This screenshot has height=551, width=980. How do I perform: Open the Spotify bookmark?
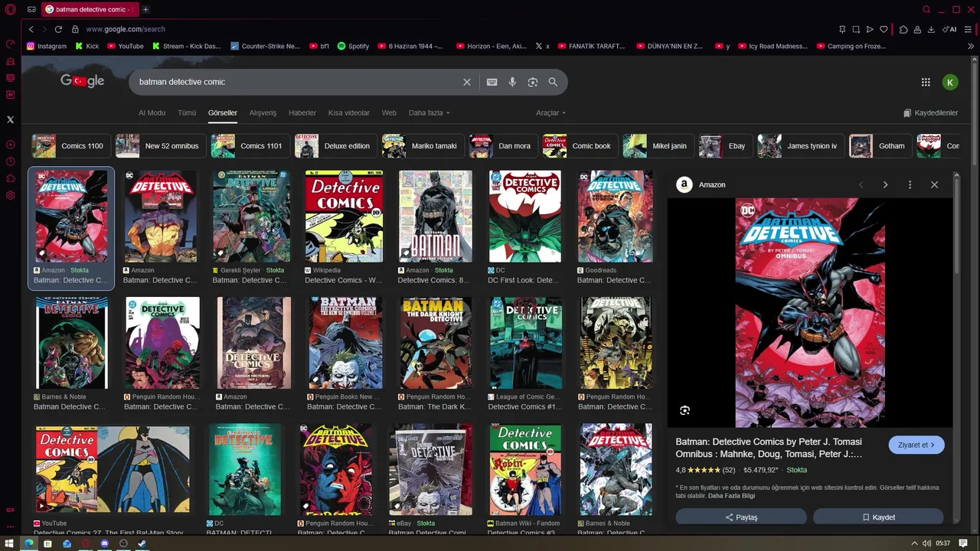353,46
